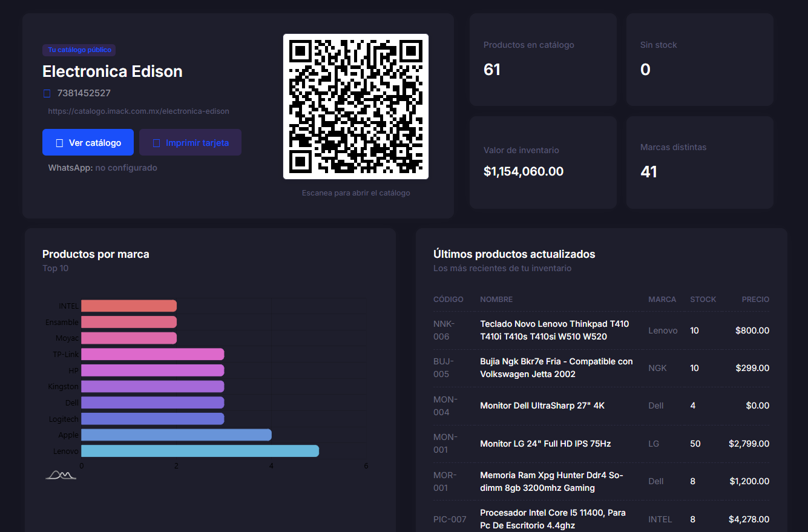The width and height of the screenshot is (808, 532).
Task: Click "Los más recientes de tu inventario" subtitle
Action: pyautogui.click(x=502, y=268)
